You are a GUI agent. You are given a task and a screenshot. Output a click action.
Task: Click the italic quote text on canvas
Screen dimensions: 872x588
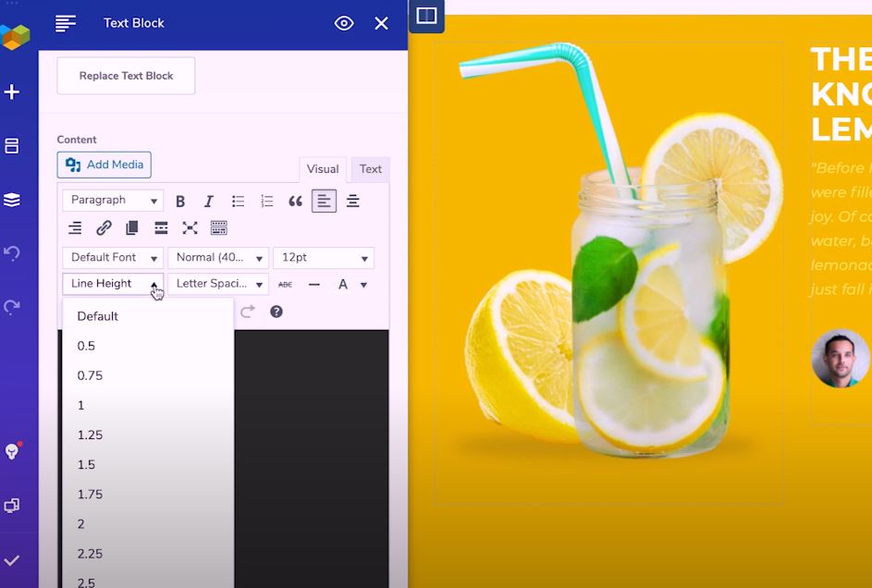841,228
